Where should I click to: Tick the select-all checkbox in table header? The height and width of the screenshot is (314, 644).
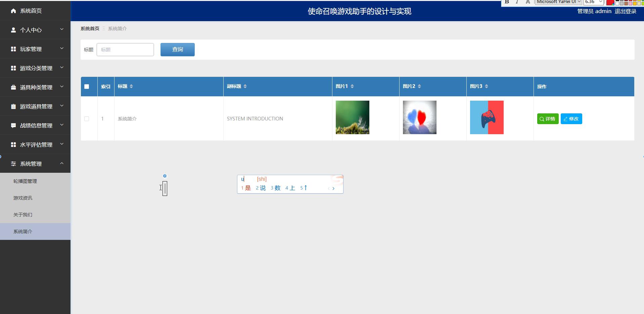(87, 87)
